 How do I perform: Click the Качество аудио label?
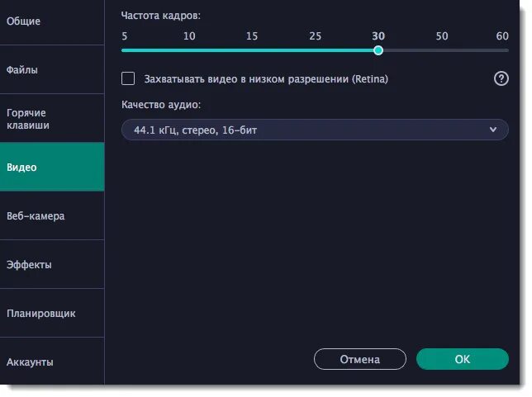pos(161,105)
